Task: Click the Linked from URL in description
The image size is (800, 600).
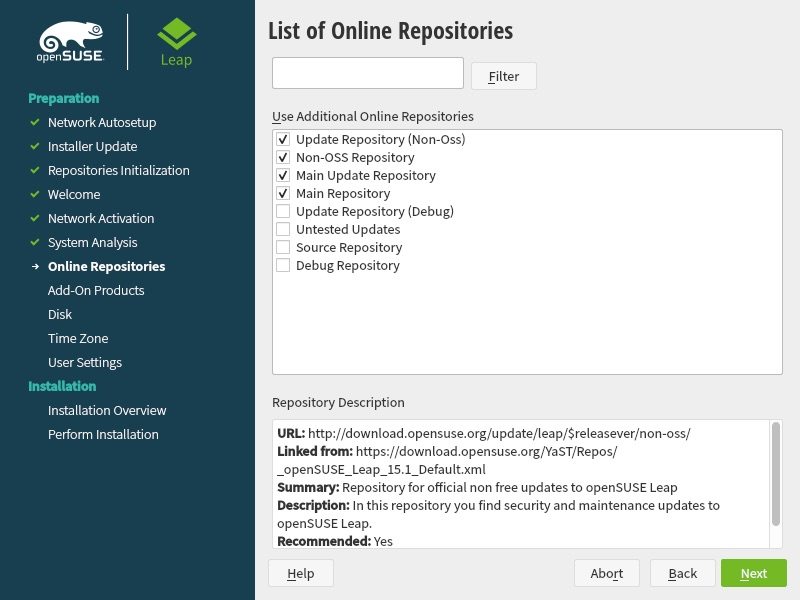Action: click(447, 460)
